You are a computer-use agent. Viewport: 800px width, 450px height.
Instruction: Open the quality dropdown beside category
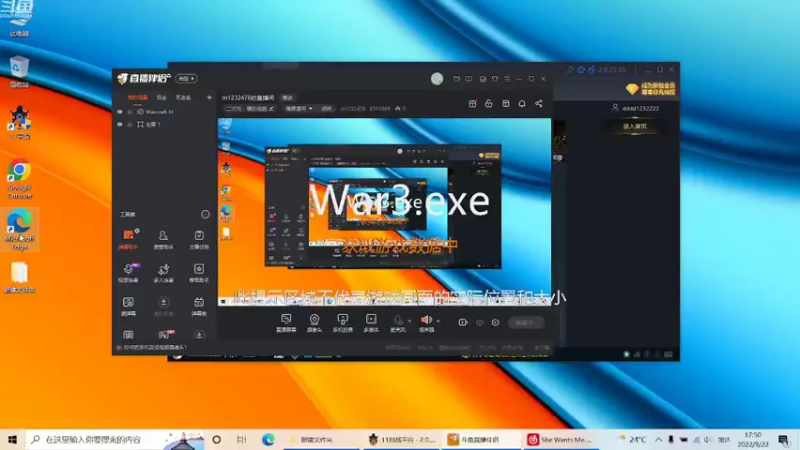point(298,109)
